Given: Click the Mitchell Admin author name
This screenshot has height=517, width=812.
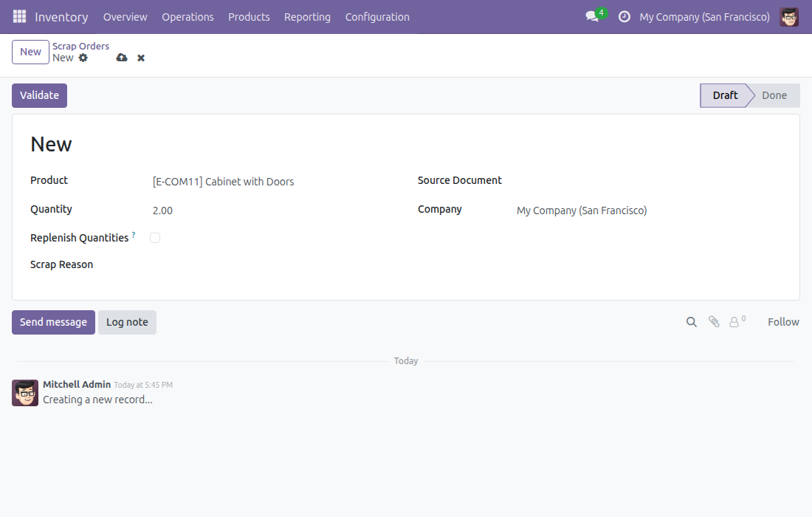Looking at the screenshot, I should (x=77, y=384).
